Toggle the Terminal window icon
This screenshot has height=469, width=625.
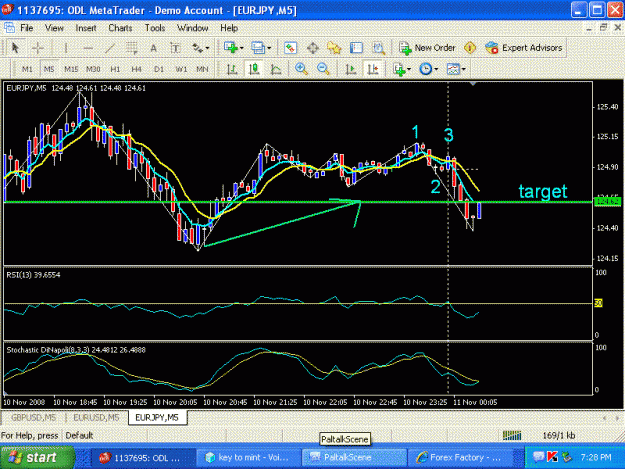coord(356,48)
